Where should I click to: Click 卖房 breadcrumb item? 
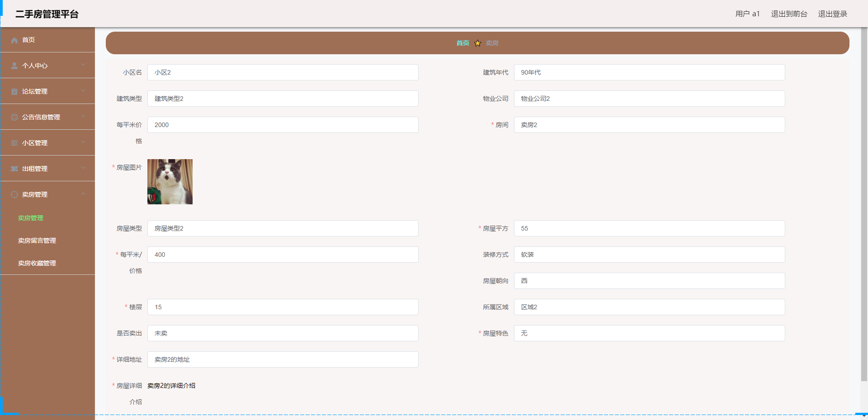(492, 43)
